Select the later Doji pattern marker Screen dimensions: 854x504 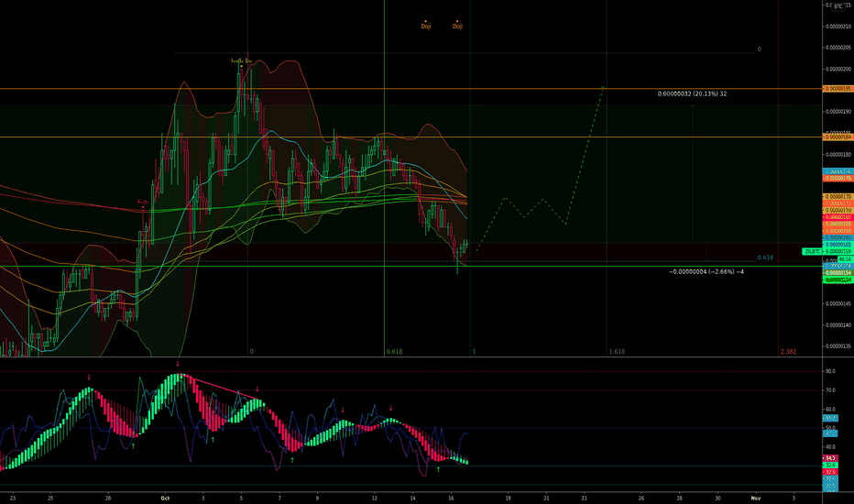pos(457,26)
